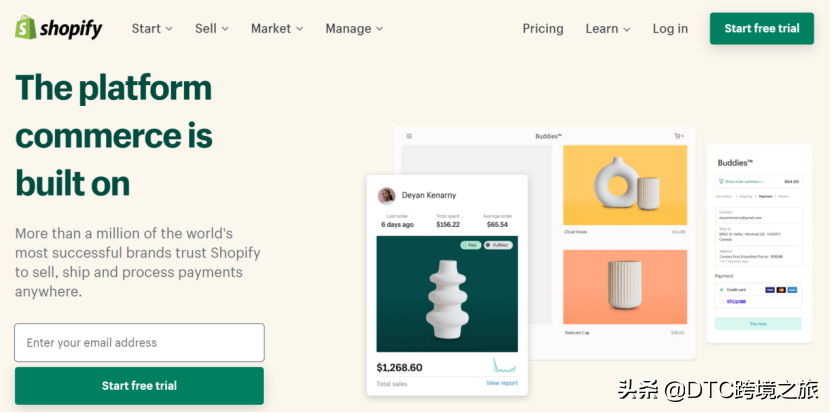
Task: Select the Visa card icon in Payment
Action: pyautogui.click(x=770, y=290)
